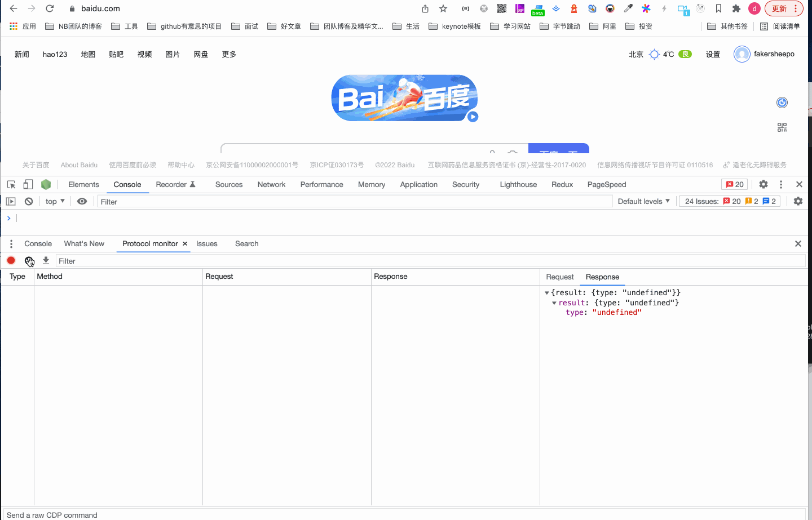Click the green hexagon Node DevTools icon
The width and height of the screenshot is (812, 520).
point(46,184)
